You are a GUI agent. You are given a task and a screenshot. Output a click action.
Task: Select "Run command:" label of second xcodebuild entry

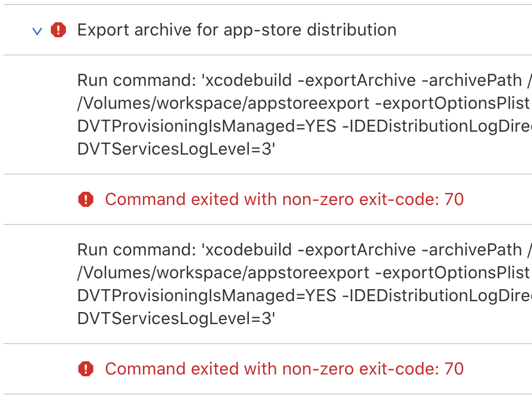point(137,250)
